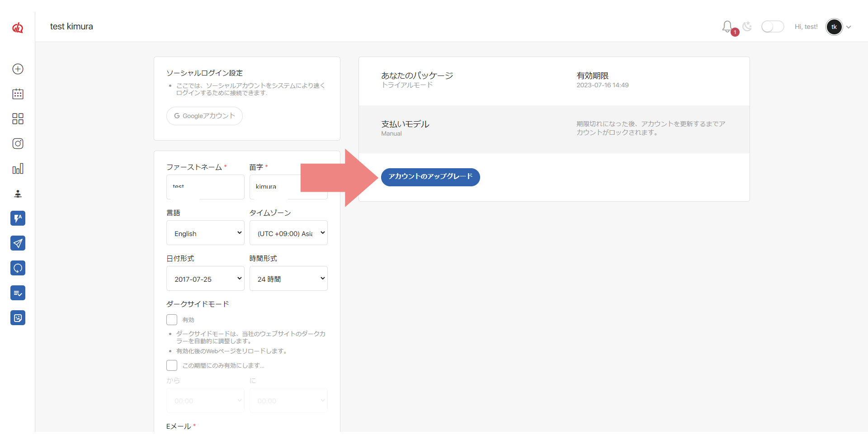Click the crescent moon dark mode icon
868x440 pixels.
tap(747, 27)
